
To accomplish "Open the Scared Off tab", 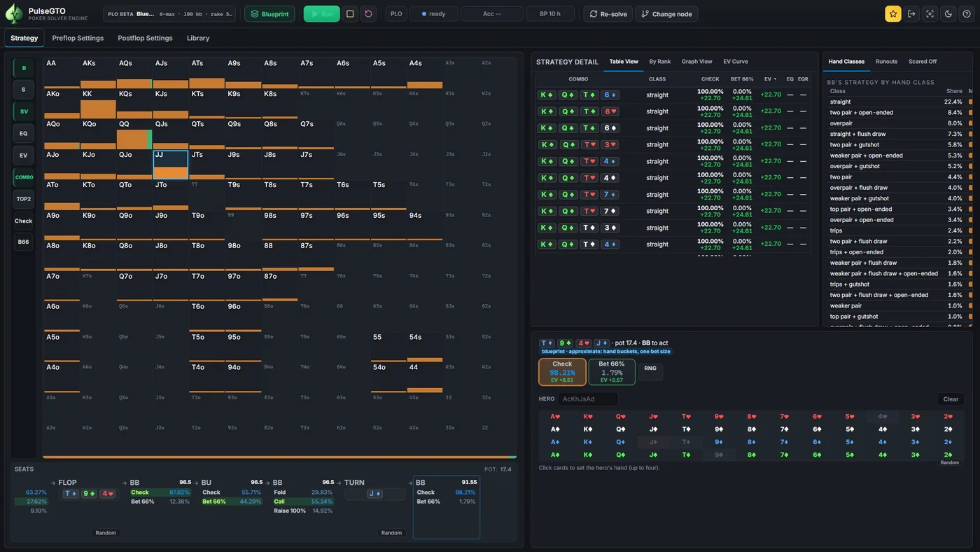I will pos(923,62).
